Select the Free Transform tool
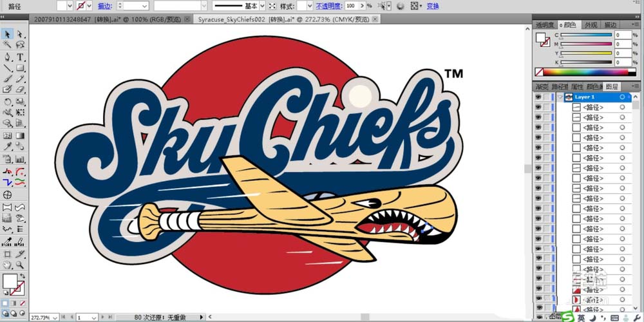This screenshot has height=322, width=644. coord(20,112)
